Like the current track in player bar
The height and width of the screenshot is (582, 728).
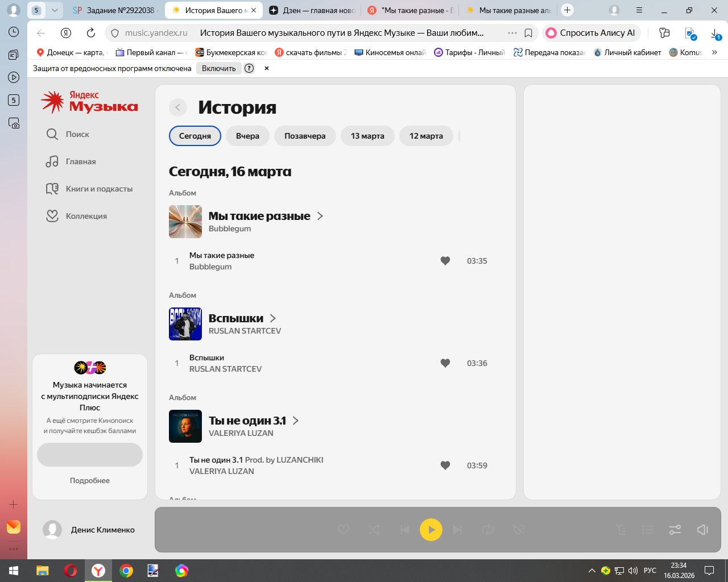344,530
